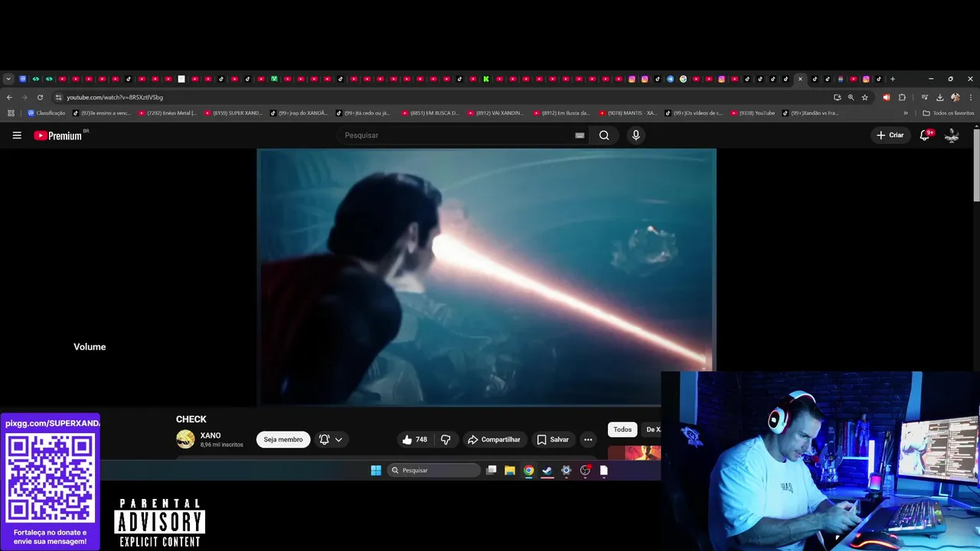Open the '(99+)tá cedo ou já...' bookmark

click(x=364, y=113)
